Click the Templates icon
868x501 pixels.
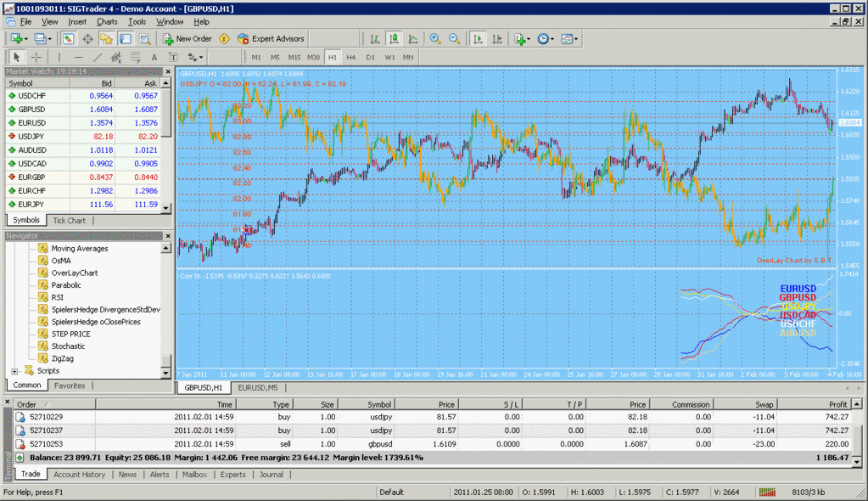(x=567, y=39)
